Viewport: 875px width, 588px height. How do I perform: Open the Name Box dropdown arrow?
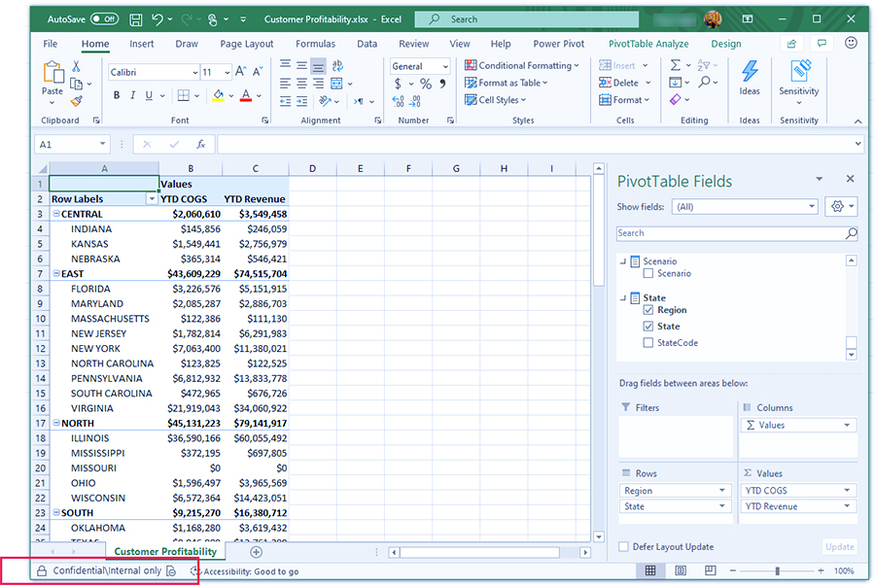click(x=103, y=145)
